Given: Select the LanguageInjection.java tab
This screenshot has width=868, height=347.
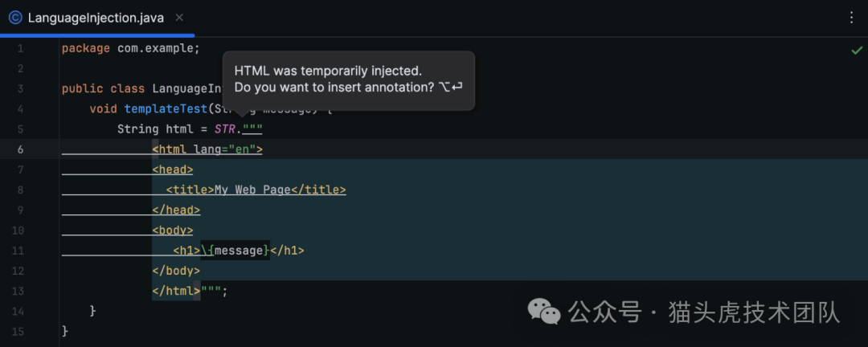Looking at the screenshot, I should pos(95,17).
